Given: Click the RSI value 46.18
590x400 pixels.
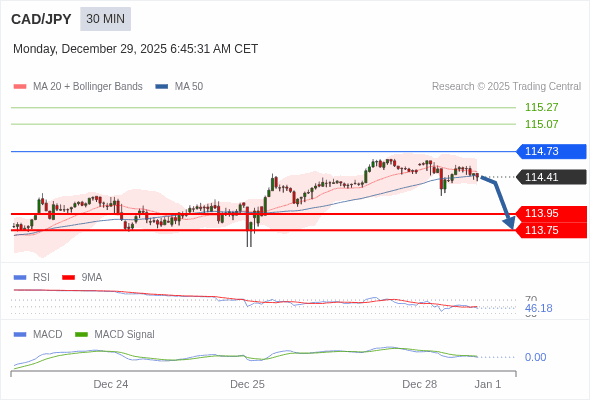Looking at the screenshot, I should tap(538, 308).
